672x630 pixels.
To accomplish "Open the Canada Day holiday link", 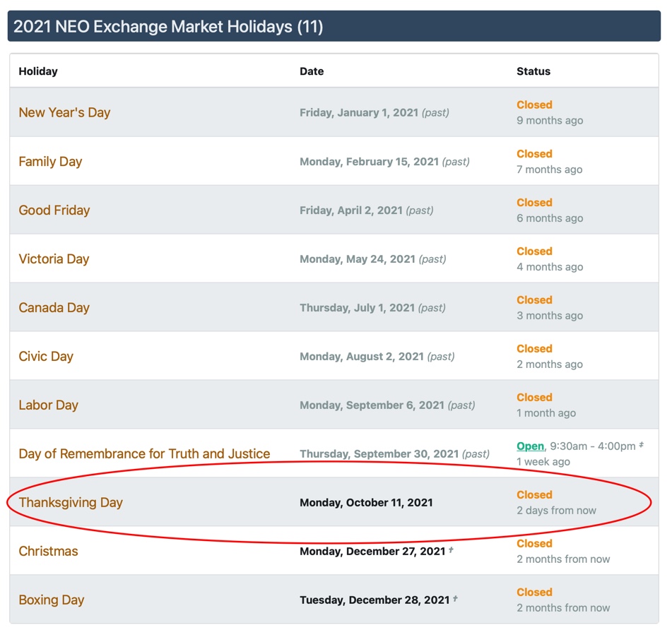I will click(x=54, y=307).
